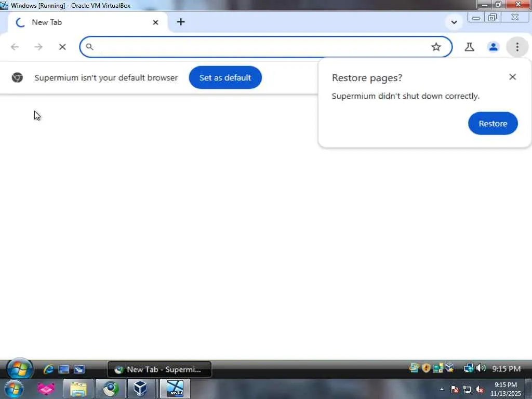Image resolution: width=532 pixels, height=399 pixels.
Task: Click the host muted volume icon
Action: pos(480,390)
